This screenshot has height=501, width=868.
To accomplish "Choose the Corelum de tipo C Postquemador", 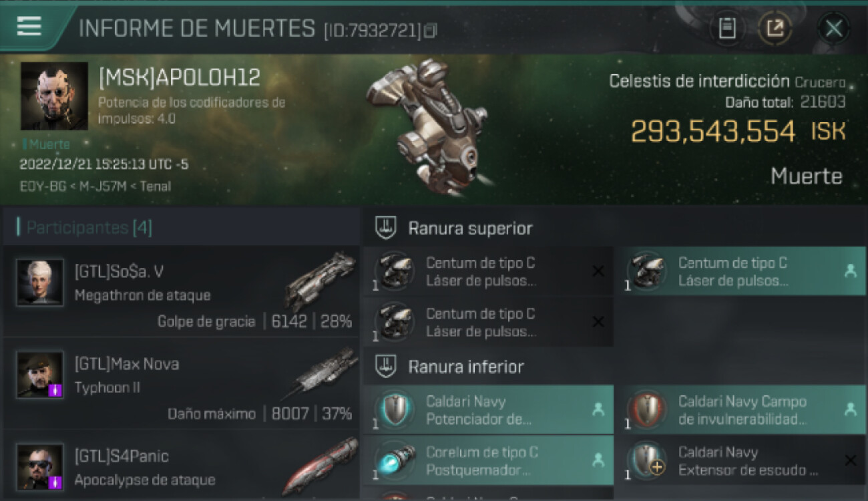I will tap(488, 460).
